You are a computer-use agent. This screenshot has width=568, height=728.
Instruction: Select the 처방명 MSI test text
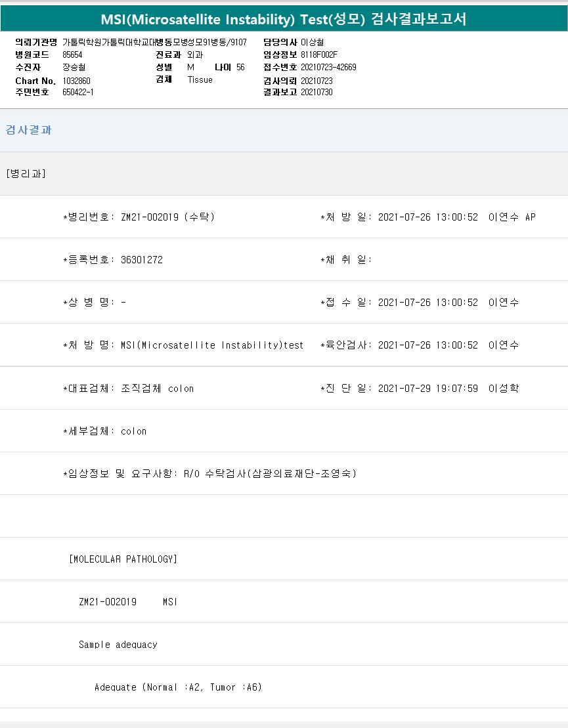[x=212, y=345]
